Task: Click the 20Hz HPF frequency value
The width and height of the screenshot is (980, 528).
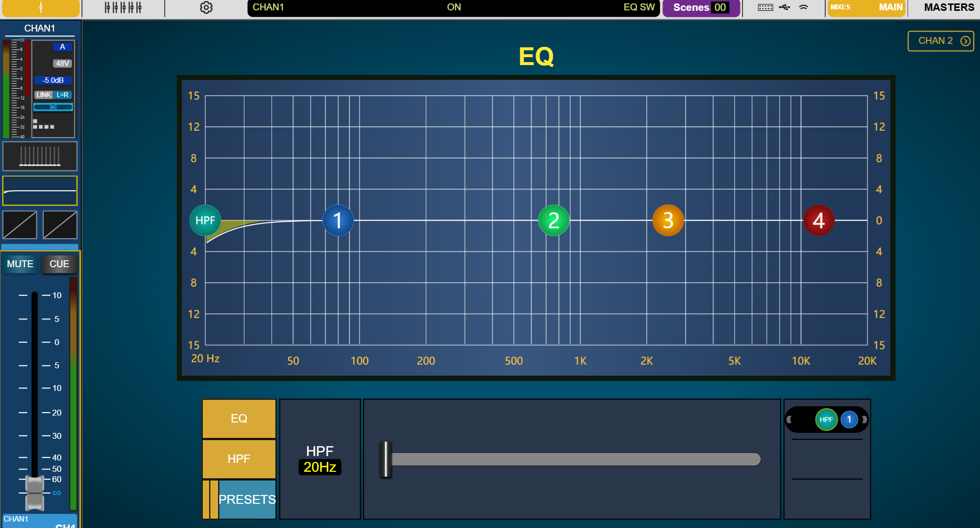Action: [x=320, y=467]
